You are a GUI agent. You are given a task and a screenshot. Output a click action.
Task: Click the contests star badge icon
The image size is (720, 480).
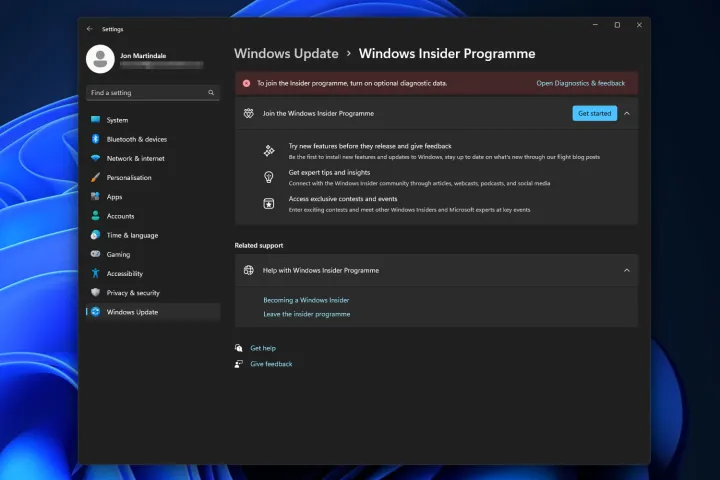click(x=269, y=203)
